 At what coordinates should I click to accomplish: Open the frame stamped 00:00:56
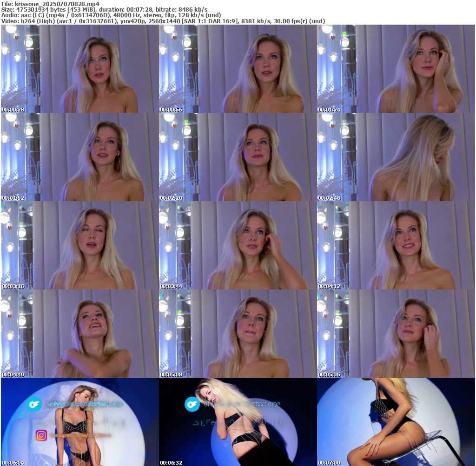238,69
